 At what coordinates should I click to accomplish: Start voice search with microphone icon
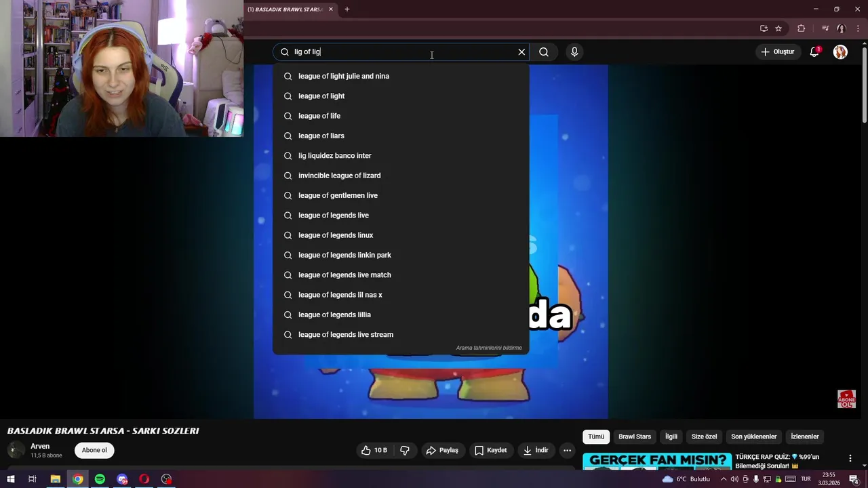[x=574, y=52]
